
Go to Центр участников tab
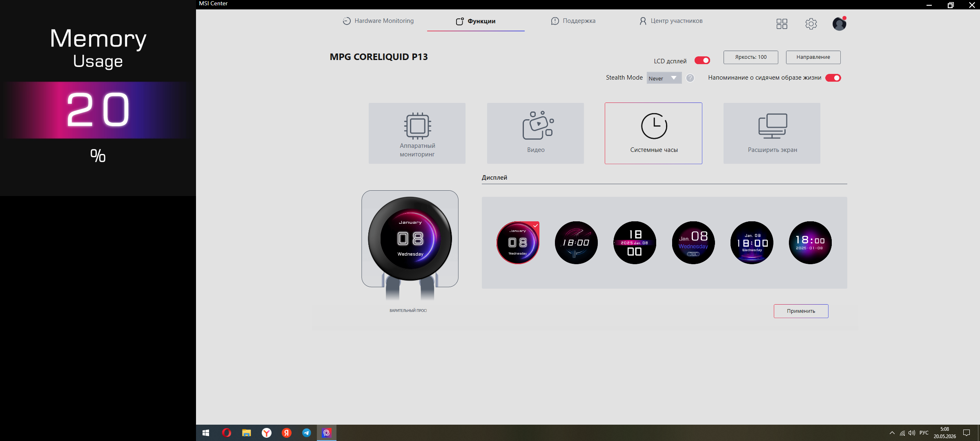coord(671,21)
